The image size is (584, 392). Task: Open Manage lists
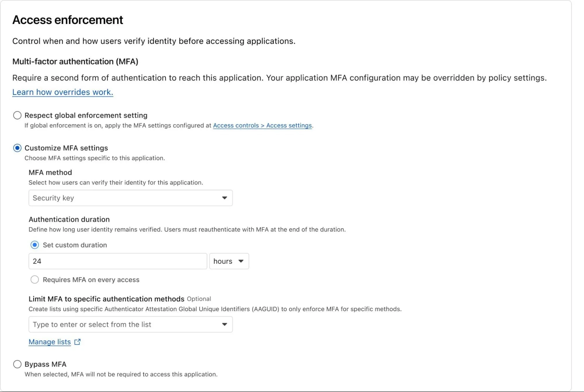(49, 342)
